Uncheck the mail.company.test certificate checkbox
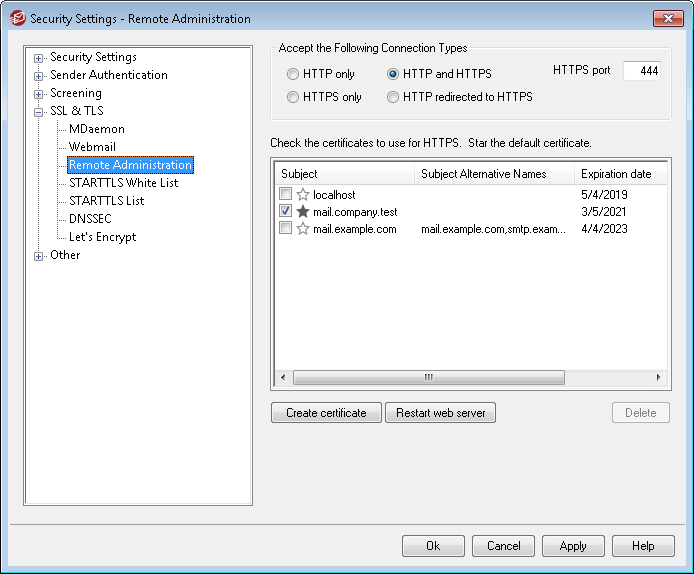This screenshot has width=694, height=574. click(286, 212)
